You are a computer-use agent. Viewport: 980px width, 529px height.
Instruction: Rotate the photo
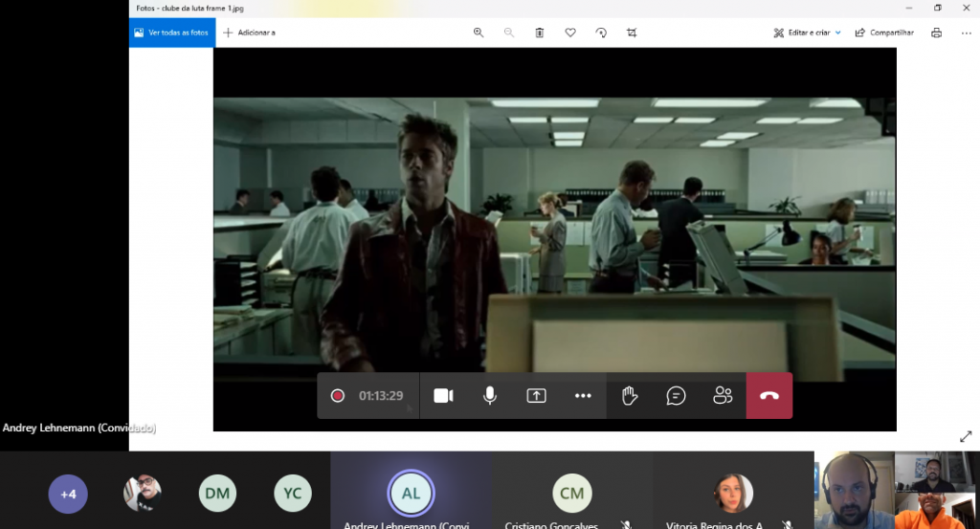[601, 33]
